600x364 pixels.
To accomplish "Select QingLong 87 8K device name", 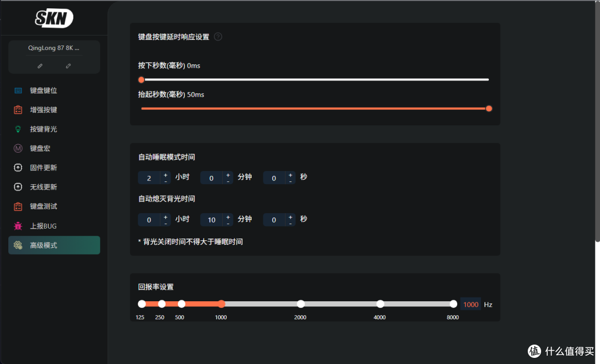I will tap(53, 48).
